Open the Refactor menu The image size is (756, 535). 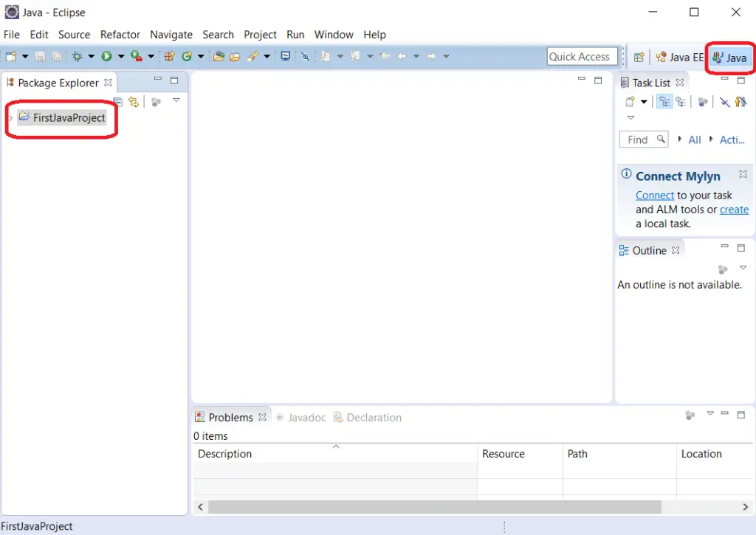(120, 35)
